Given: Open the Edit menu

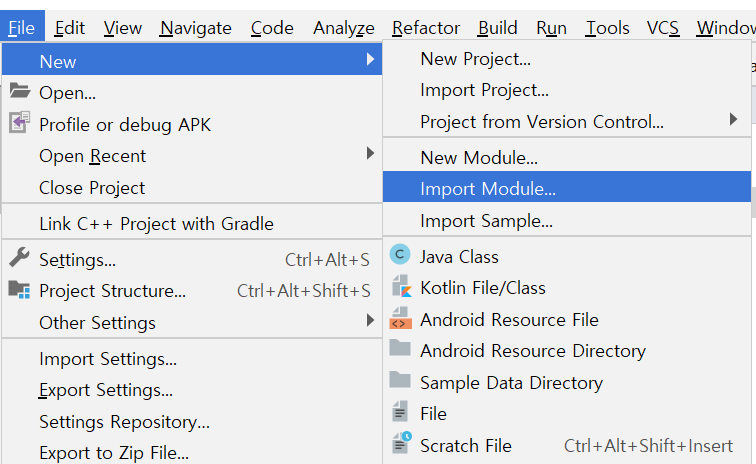Looking at the screenshot, I should pos(69,27).
